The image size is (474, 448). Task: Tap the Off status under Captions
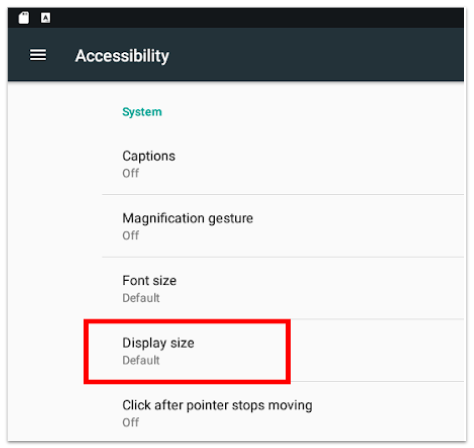131,173
